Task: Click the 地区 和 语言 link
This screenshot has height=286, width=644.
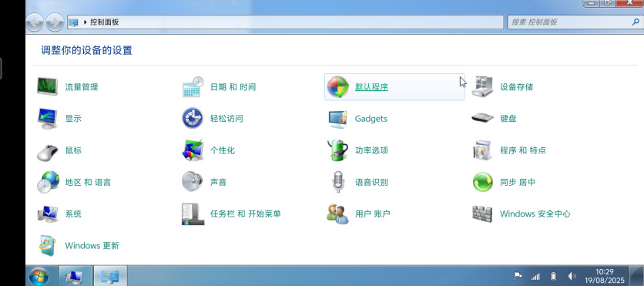Action: [88, 182]
